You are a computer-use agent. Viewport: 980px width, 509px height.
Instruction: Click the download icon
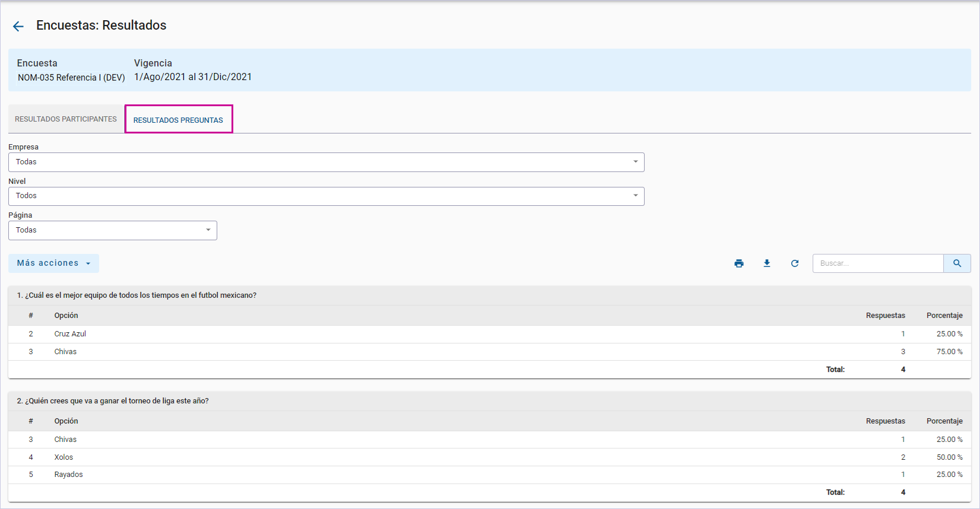pos(767,263)
